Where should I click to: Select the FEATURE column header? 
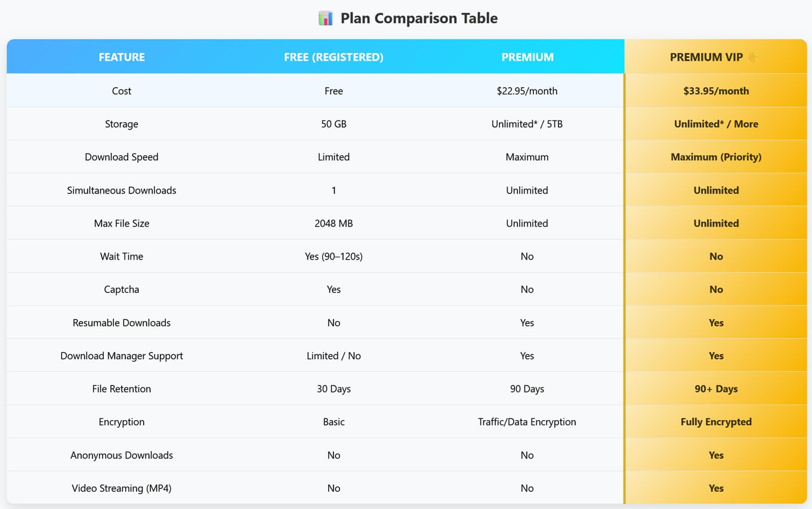(x=122, y=57)
